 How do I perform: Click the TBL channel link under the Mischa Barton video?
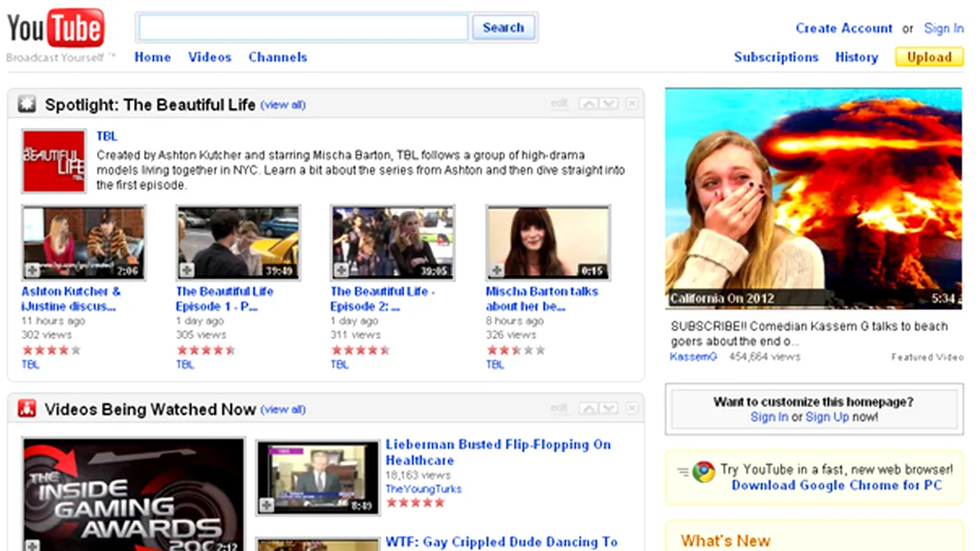coord(495,365)
